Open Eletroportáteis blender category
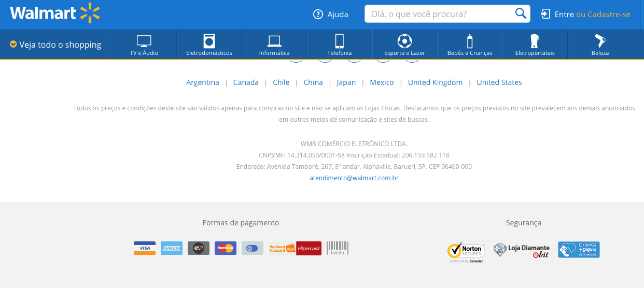 (535, 45)
